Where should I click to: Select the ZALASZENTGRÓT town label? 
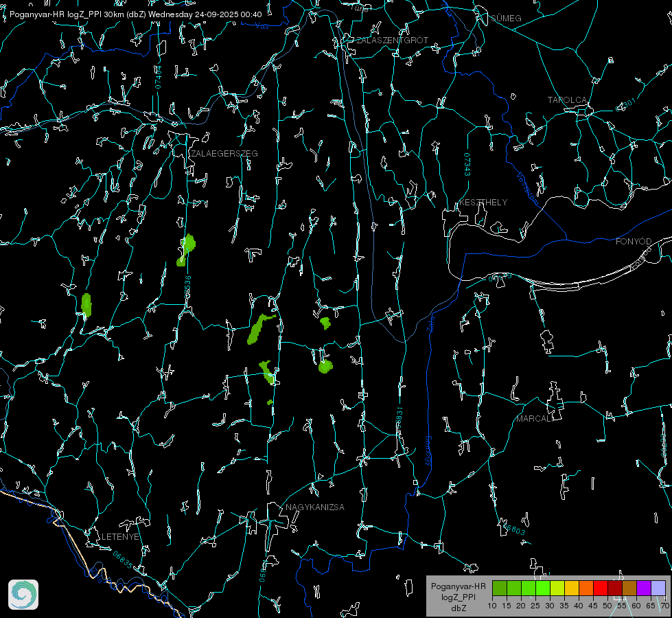[392, 41]
